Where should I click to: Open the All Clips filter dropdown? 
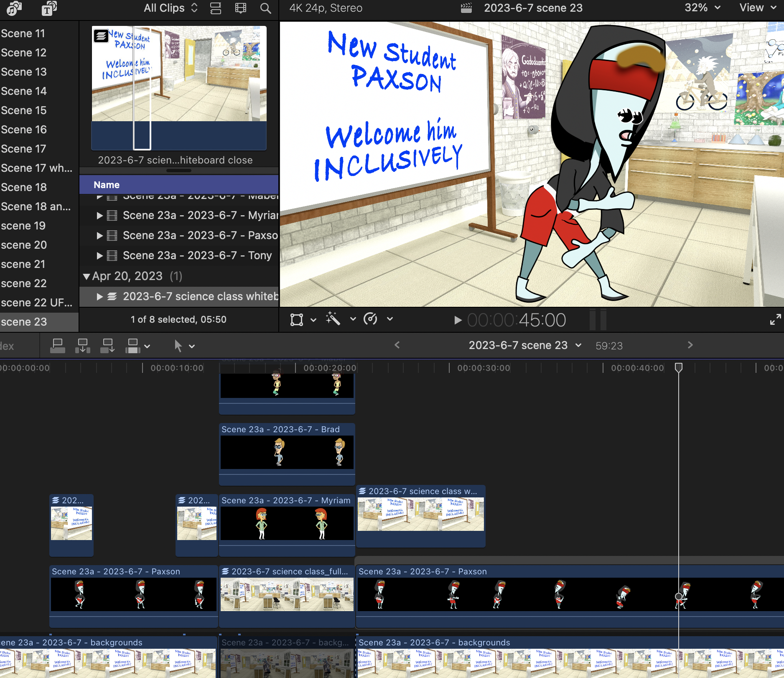171,8
